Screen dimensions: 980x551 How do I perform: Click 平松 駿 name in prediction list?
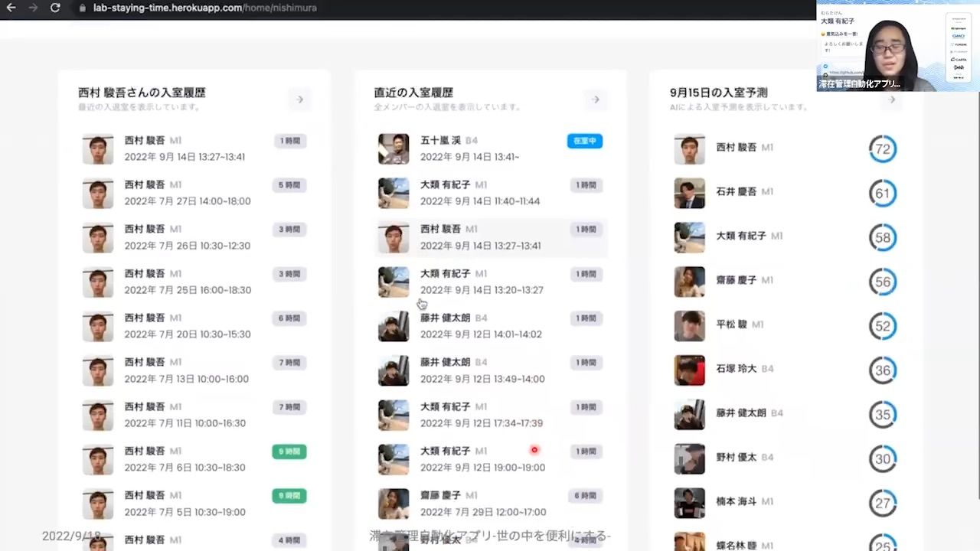[x=730, y=324]
